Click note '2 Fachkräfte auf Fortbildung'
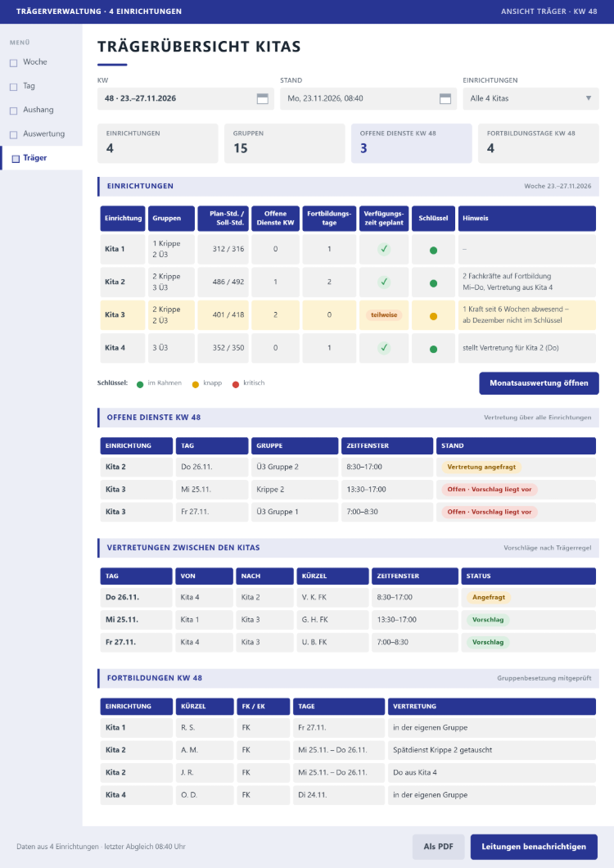 tap(507, 276)
